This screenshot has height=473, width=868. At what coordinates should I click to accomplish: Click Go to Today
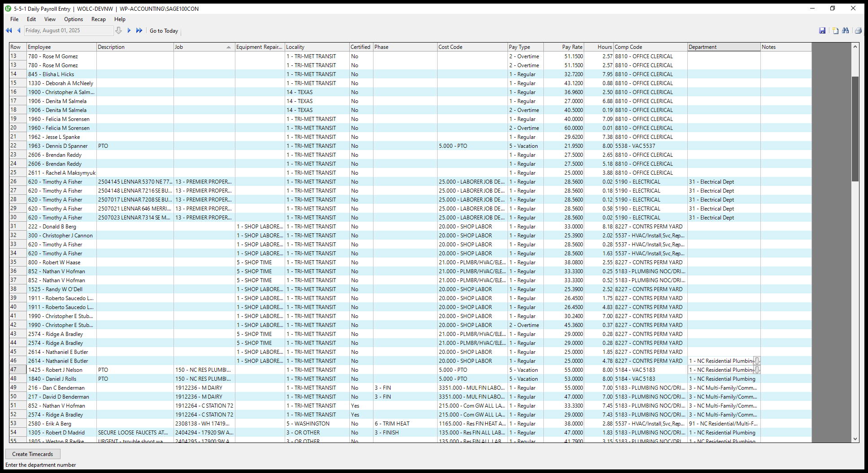coord(164,31)
